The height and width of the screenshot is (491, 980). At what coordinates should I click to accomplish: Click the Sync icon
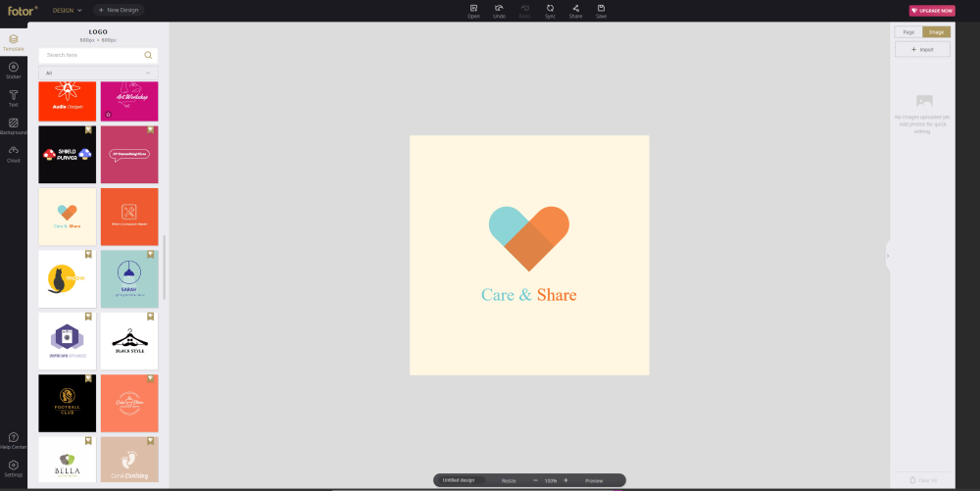click(550, 11)
